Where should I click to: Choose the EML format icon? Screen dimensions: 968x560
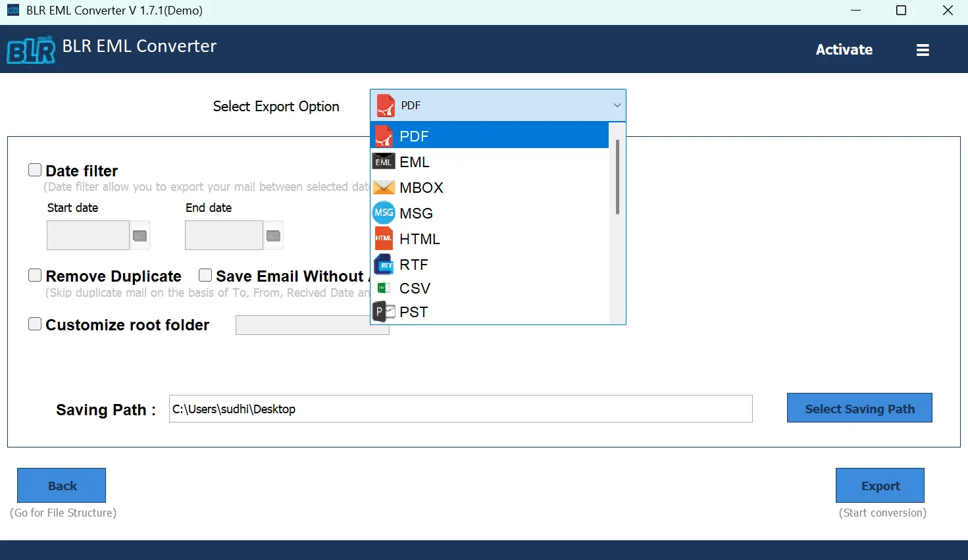tap(384, 161)
